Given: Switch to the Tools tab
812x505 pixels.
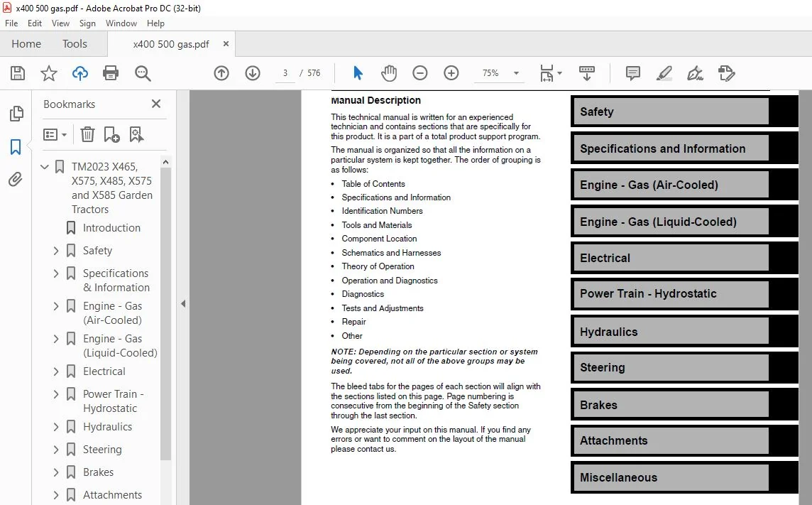Looking at the screenshot, I should pos(75,44).
